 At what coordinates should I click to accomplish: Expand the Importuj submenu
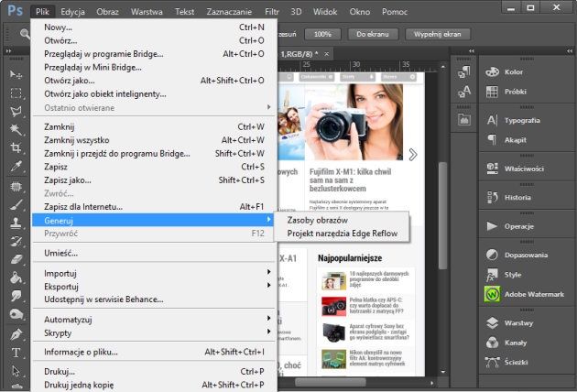(x=154, y=273)
